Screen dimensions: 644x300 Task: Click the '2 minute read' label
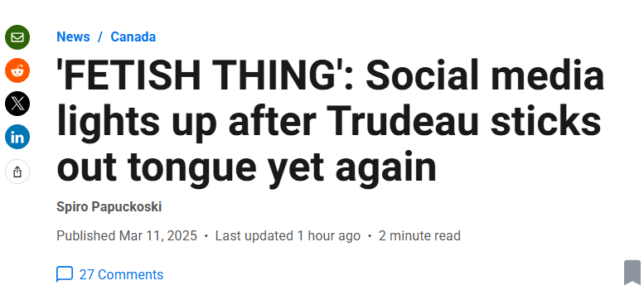coord(419,236)
